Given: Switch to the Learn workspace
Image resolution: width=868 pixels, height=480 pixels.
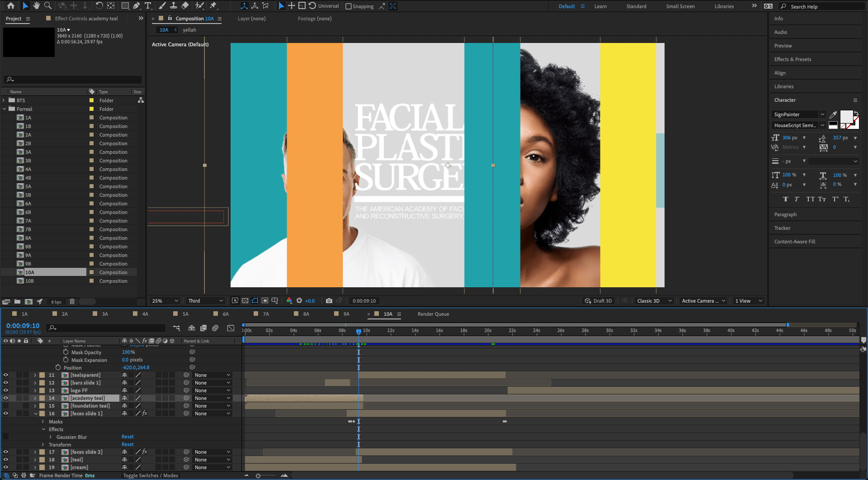Looking at the screenshot, I should 600,6.
